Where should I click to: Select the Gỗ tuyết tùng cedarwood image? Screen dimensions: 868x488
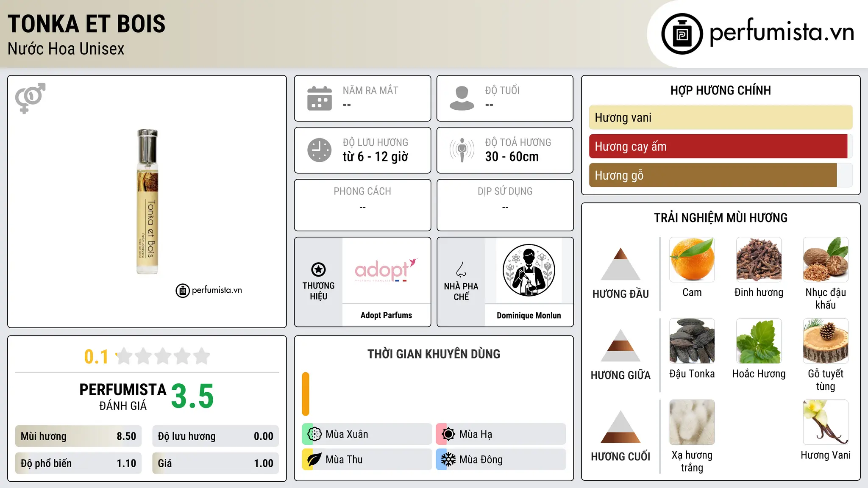pyautogui.click(x=826, y=341)
